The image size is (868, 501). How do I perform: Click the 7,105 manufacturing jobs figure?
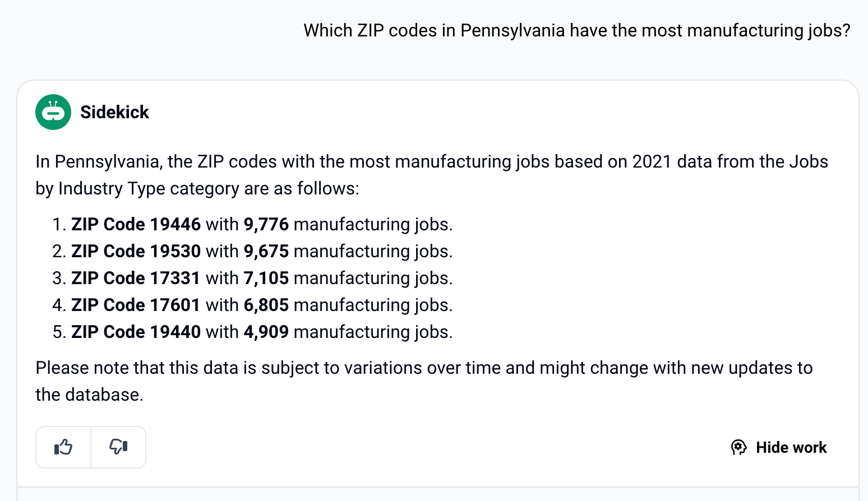tap(266, 278)
